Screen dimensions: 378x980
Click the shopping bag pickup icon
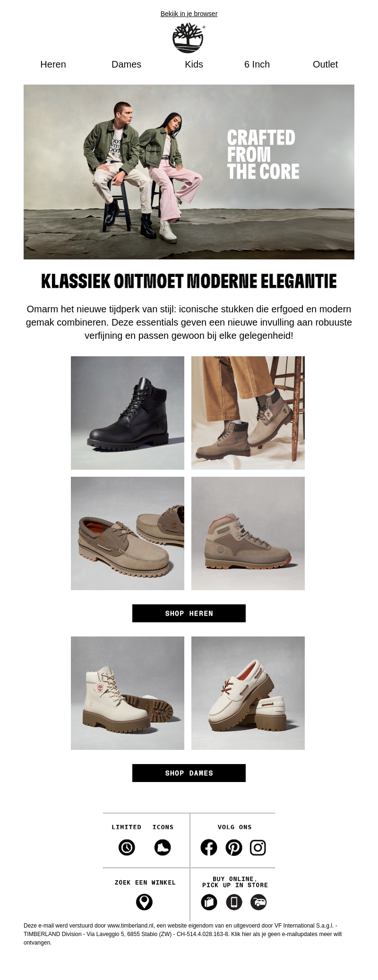pos(209,902)
